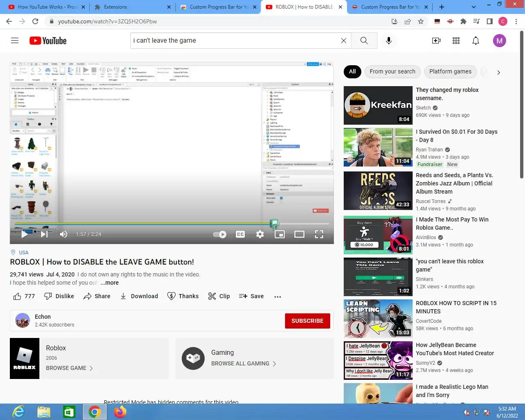
Task: Like the video with 777 likes
Action: 24,296
